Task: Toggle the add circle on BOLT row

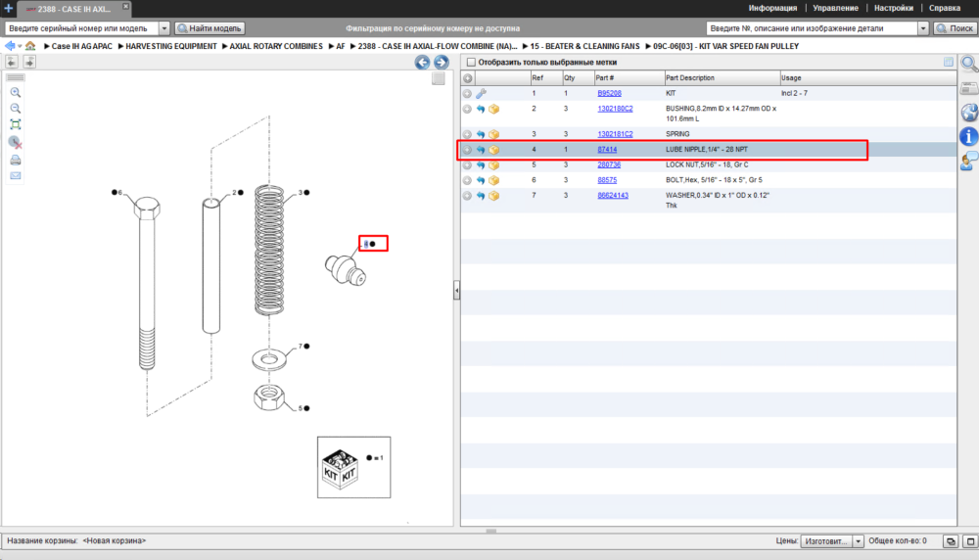Action: click(467, 180)
